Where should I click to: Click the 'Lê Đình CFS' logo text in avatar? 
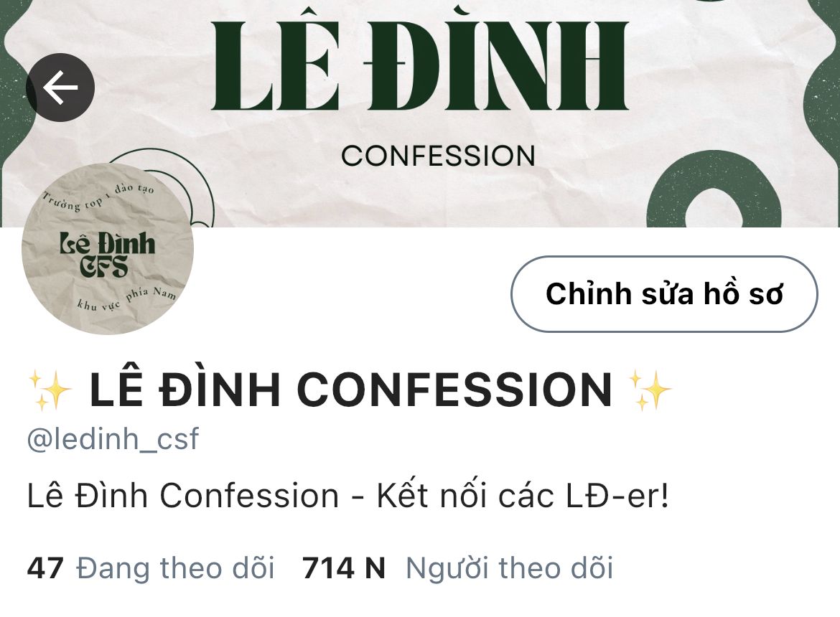coord(107,255)
